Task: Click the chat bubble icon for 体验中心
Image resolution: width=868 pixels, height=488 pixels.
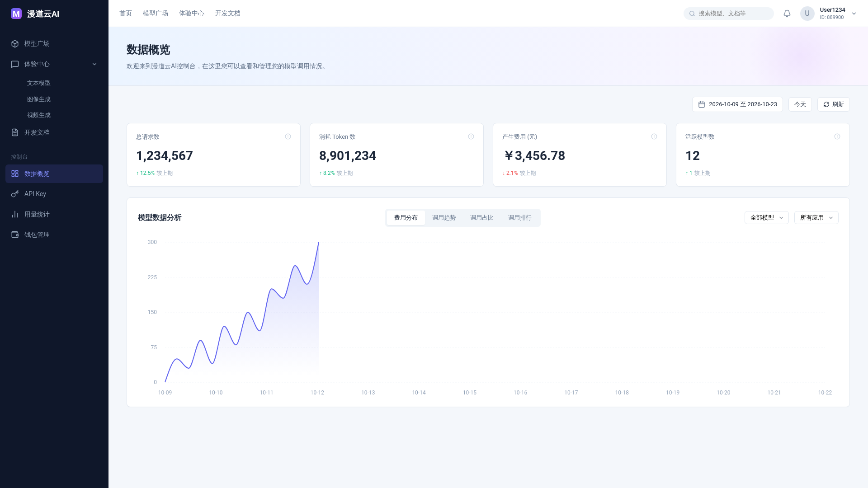Action: point(15,64)
